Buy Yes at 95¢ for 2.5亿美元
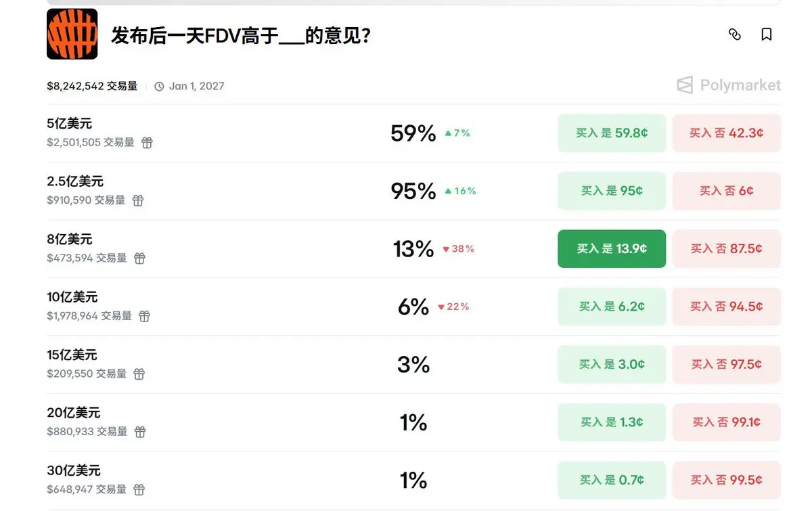Screen dimensions: 812x511 [x=611, y=191]
